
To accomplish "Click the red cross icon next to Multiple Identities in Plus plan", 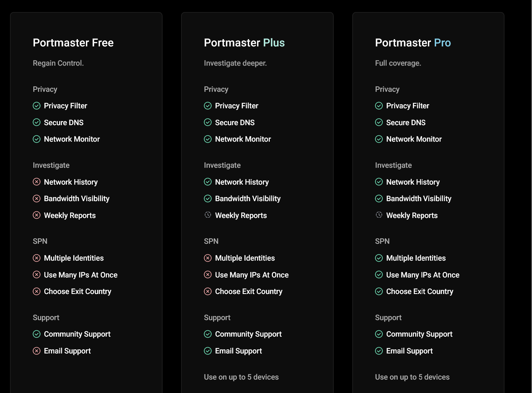I will tap(208, 258).
